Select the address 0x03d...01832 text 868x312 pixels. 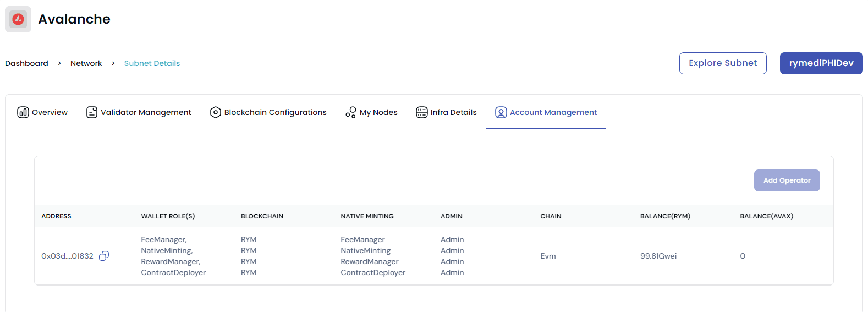[x=67, y=256]
